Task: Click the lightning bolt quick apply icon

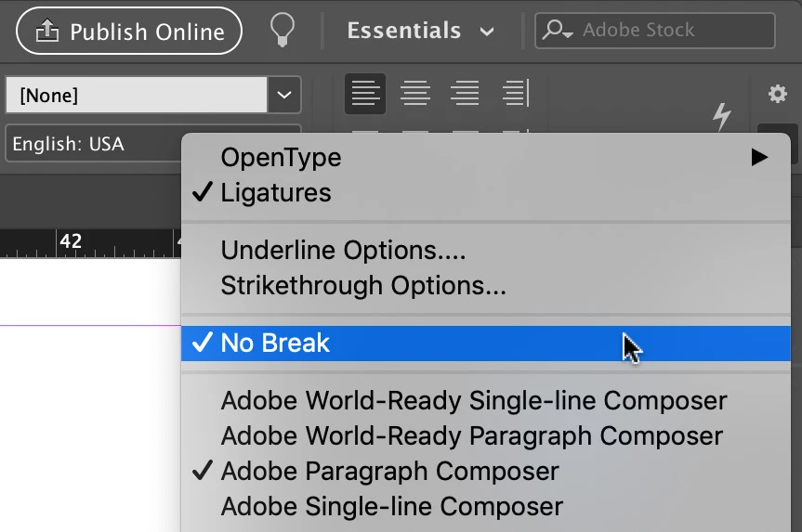Action: point(722,117)
